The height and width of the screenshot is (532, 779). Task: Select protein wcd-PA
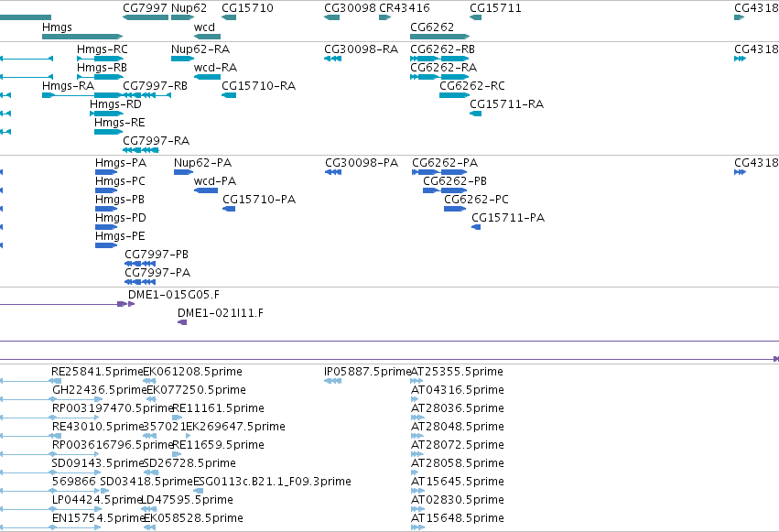(214, 181)
